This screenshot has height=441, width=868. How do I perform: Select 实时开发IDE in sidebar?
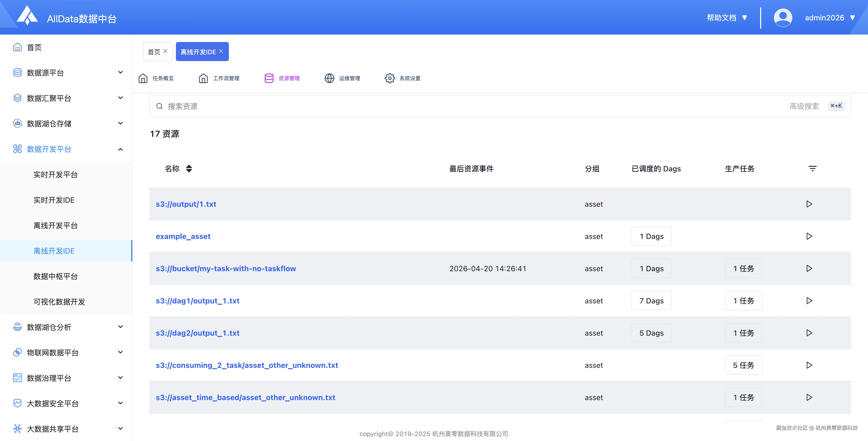54,200
